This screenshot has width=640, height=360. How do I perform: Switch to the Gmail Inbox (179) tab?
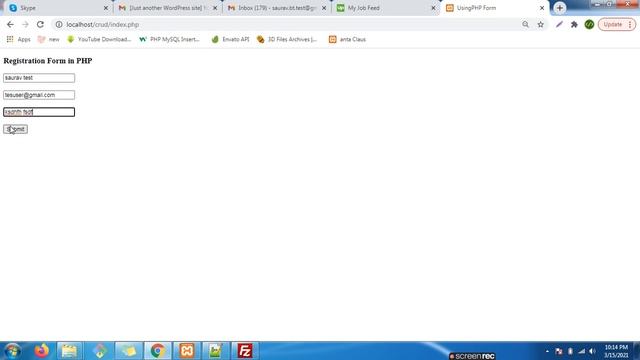click(277, 8)
